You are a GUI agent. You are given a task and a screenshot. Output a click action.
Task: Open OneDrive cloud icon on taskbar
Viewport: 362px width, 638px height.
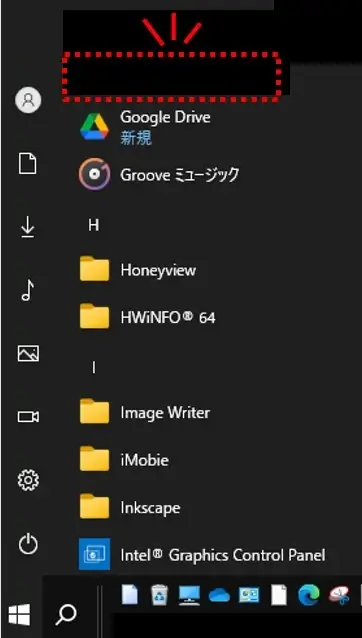pos(219,596)
